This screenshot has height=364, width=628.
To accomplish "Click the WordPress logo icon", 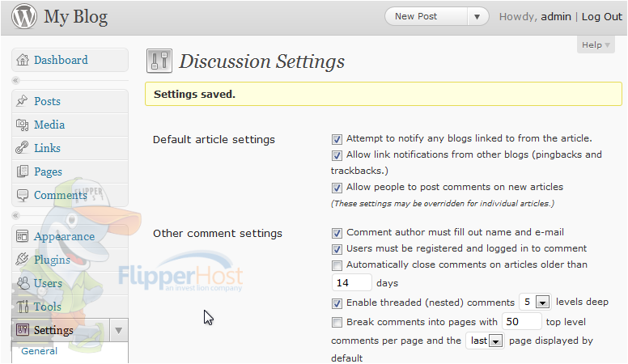I will 24,16.
